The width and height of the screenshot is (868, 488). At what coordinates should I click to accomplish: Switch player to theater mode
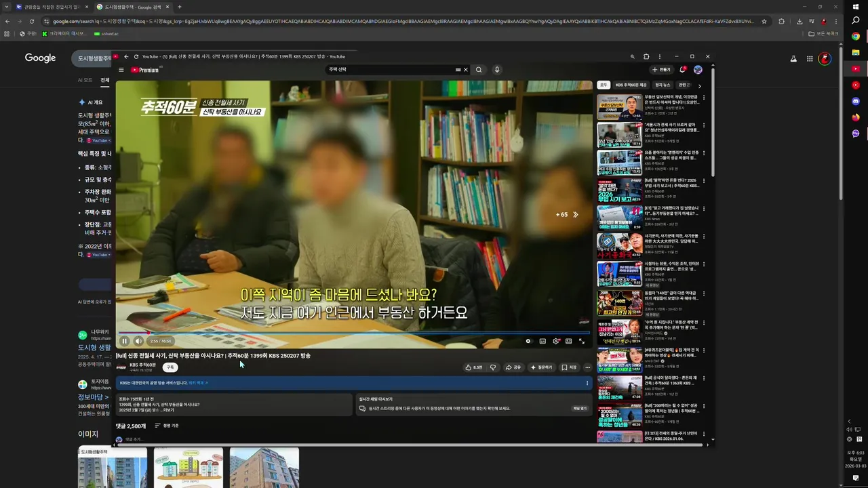point(568,341)
